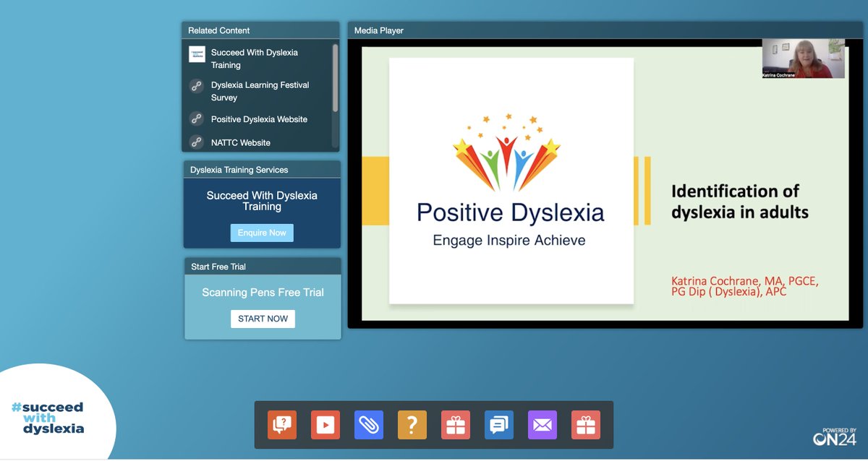Click the gift icon beside the help icon
Viewport: 868px width, 461px height.
click(456, 425)
